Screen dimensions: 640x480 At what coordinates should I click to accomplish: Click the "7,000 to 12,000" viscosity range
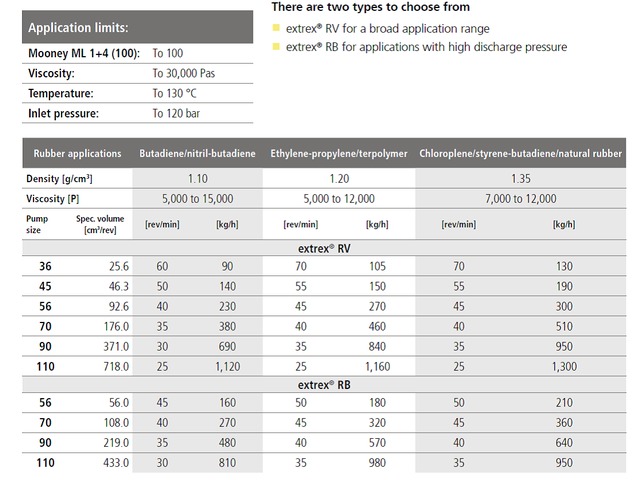[521, 198]
